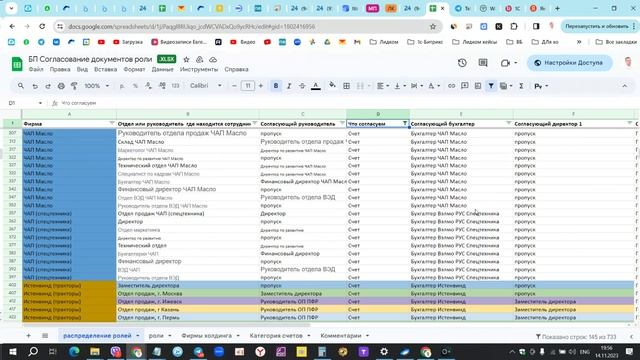Open the Формат menu
Viewport: 640px width, 360px height.
[134, 69]
